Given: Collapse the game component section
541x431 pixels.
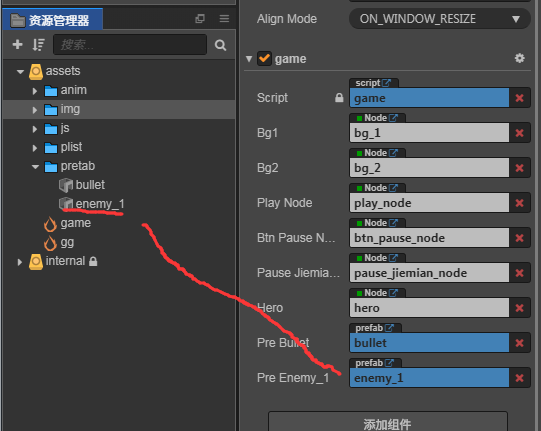Looking at the screenshot, I should (249, 59).
